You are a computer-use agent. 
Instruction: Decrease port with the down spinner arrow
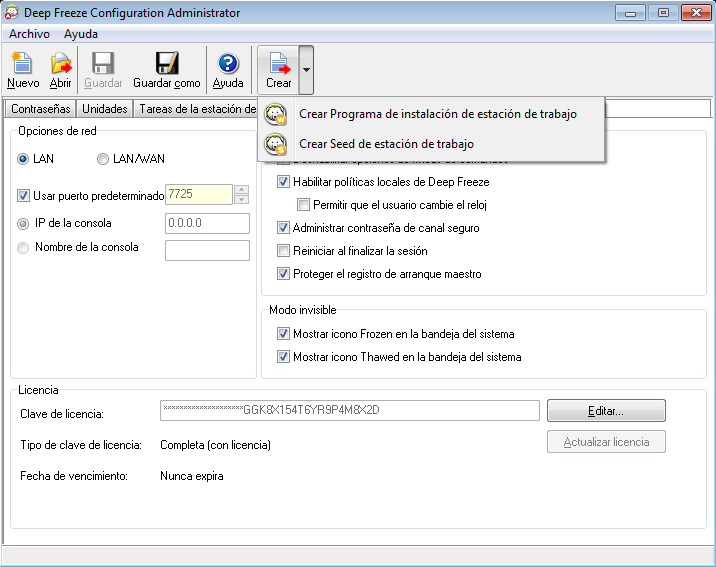coord(241,200)
